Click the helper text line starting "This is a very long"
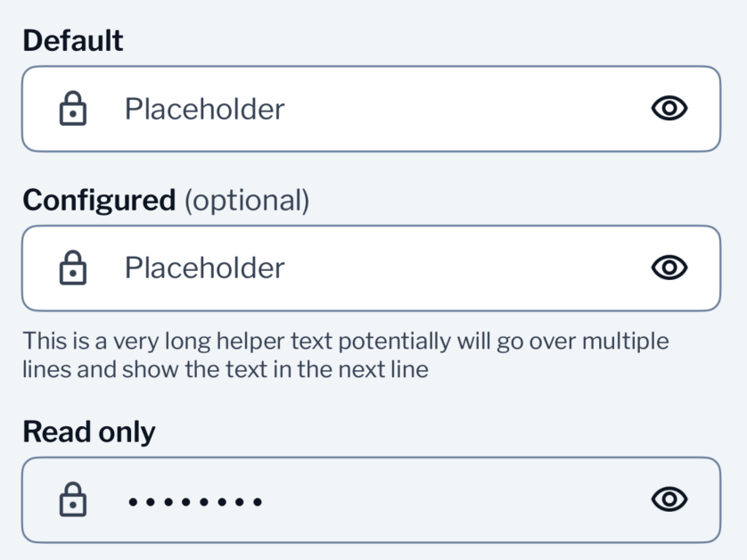 tap(346, 342)
